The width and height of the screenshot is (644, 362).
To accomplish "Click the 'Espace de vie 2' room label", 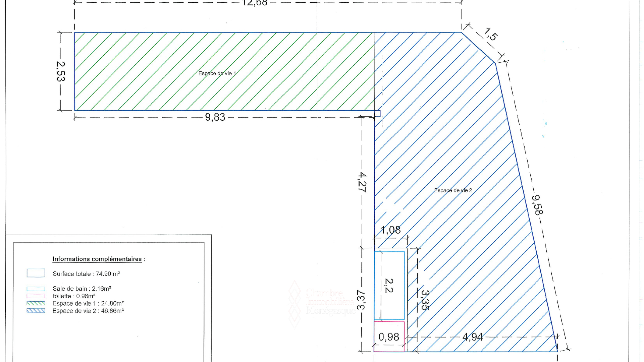I will pos(453,190).
